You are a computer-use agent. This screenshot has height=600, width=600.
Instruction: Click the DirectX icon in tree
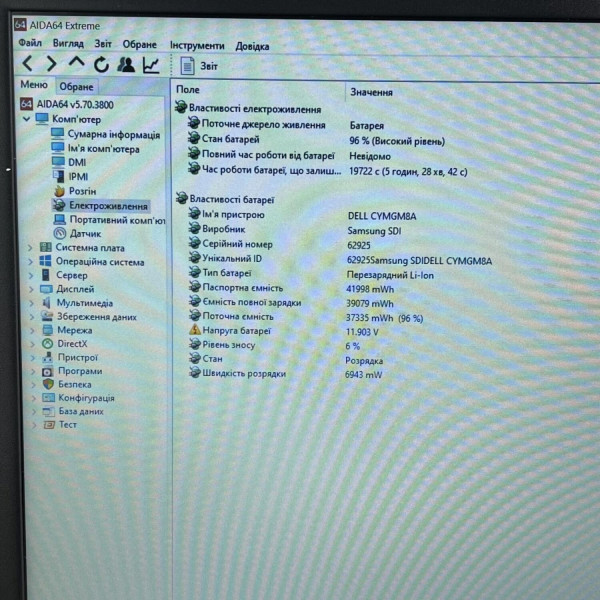coord(47,344)
